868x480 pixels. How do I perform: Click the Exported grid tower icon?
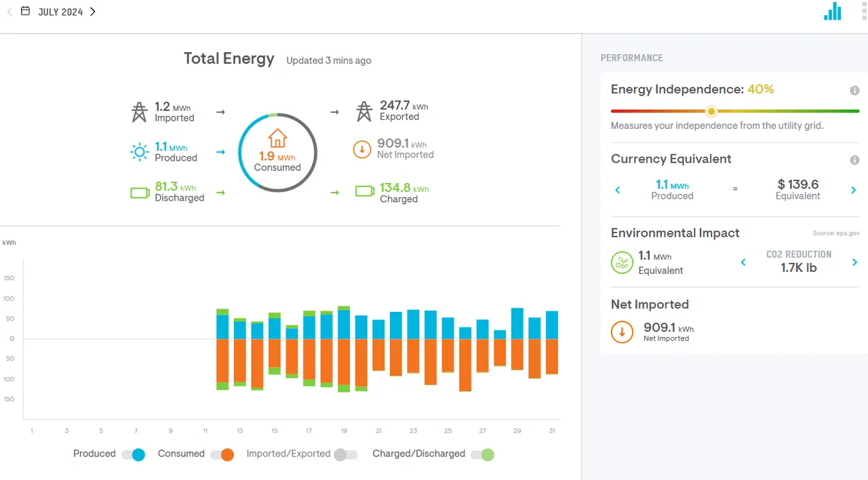point(364,111)
